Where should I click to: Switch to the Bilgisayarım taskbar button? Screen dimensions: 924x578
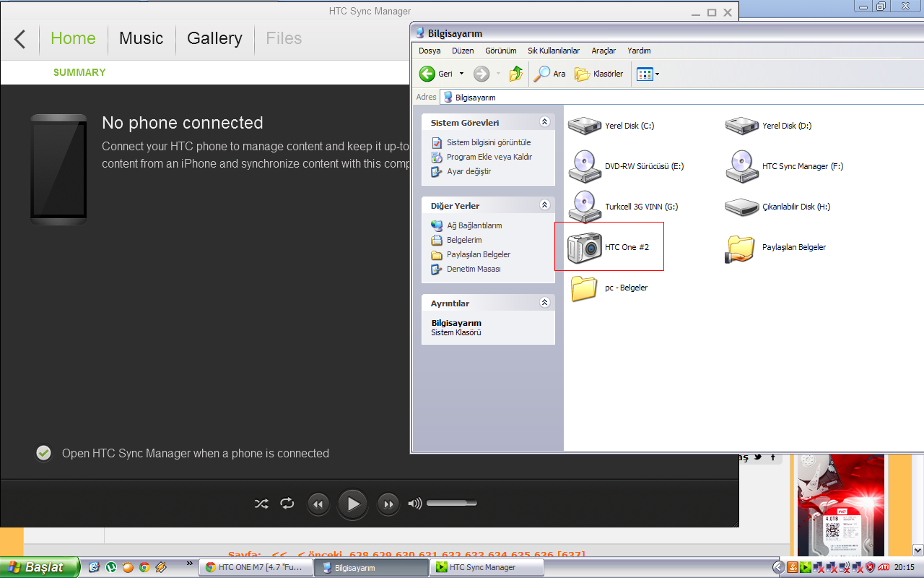coord(372,567)
